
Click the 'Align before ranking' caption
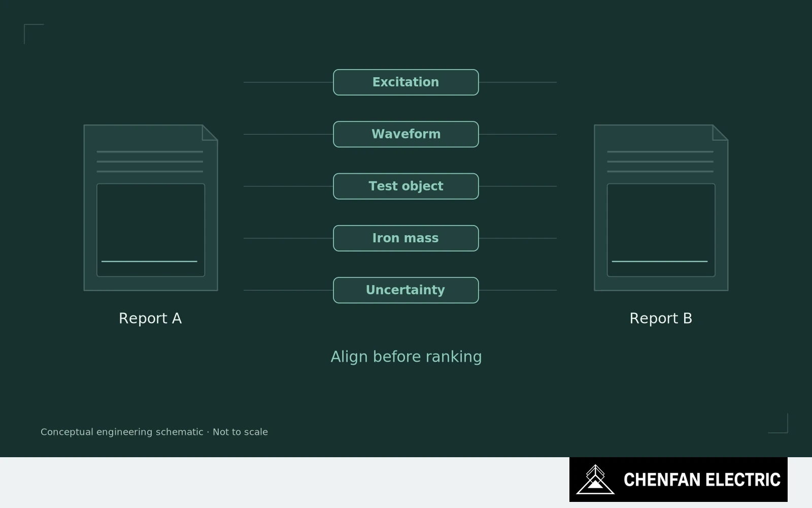pos(406,357)
